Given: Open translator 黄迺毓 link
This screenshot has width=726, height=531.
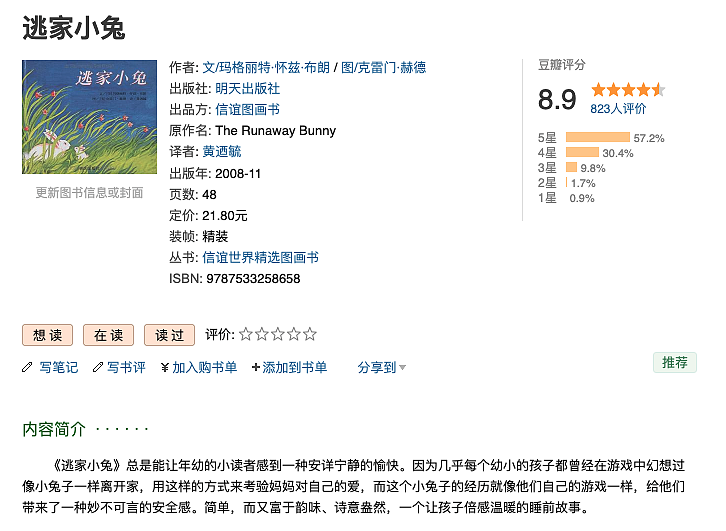Looking at the screenshot, I should pyautogui.click(x=221, y=151).
